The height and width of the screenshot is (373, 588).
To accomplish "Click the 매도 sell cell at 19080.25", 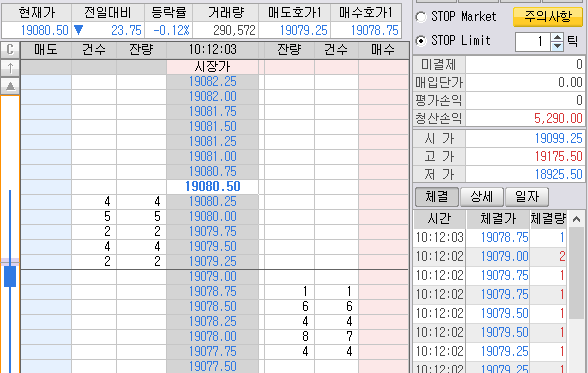I will (46, 202).
